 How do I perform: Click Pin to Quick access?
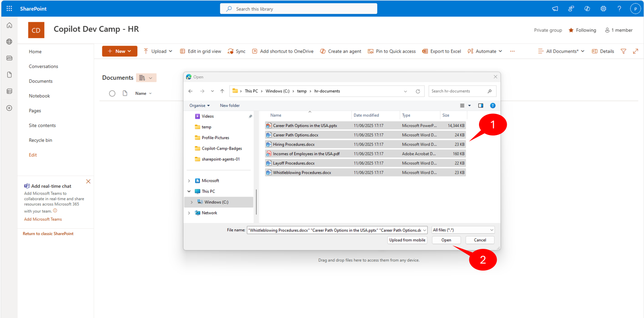[392, 51]
